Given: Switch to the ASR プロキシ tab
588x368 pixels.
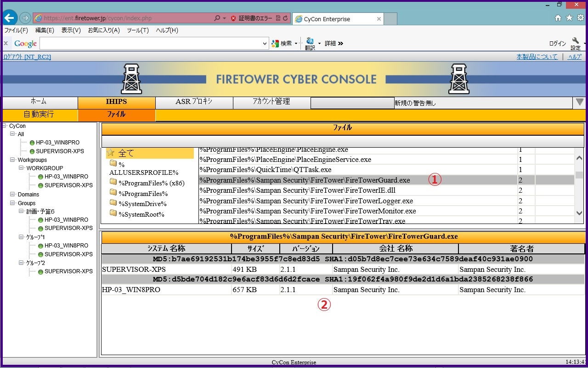Looking at the screenshot, I should 194,102.
